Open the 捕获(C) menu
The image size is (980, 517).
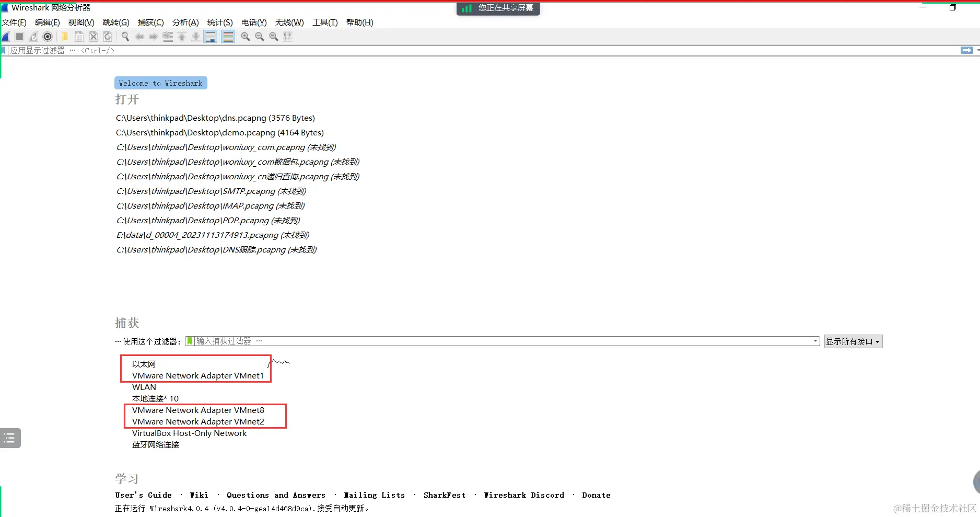click(151, 22)
